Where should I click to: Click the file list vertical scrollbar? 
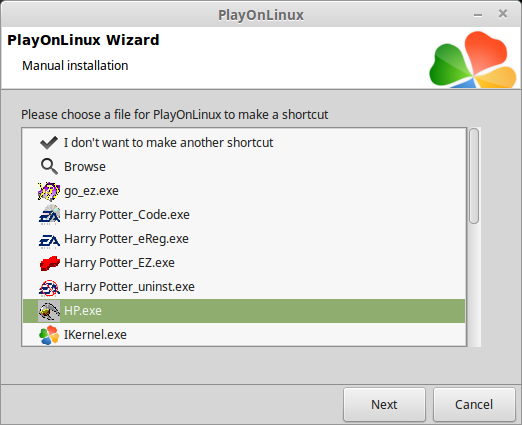[x=474, y=237]
